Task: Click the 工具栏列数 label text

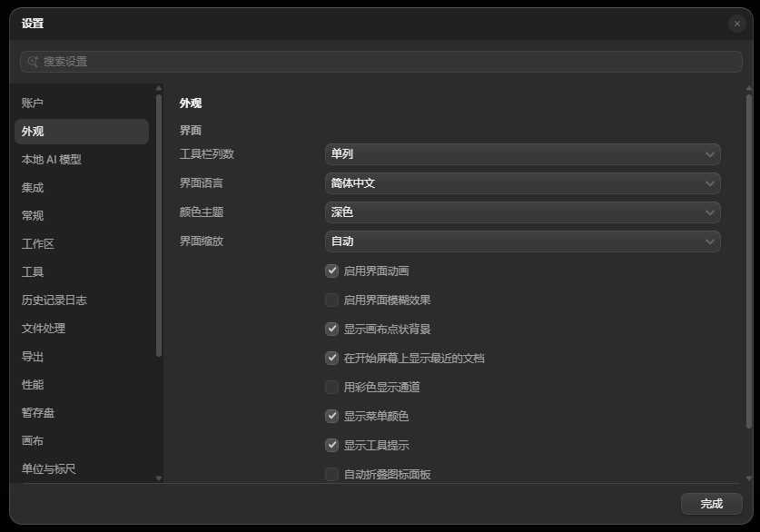Action: [x=207, y=154]
